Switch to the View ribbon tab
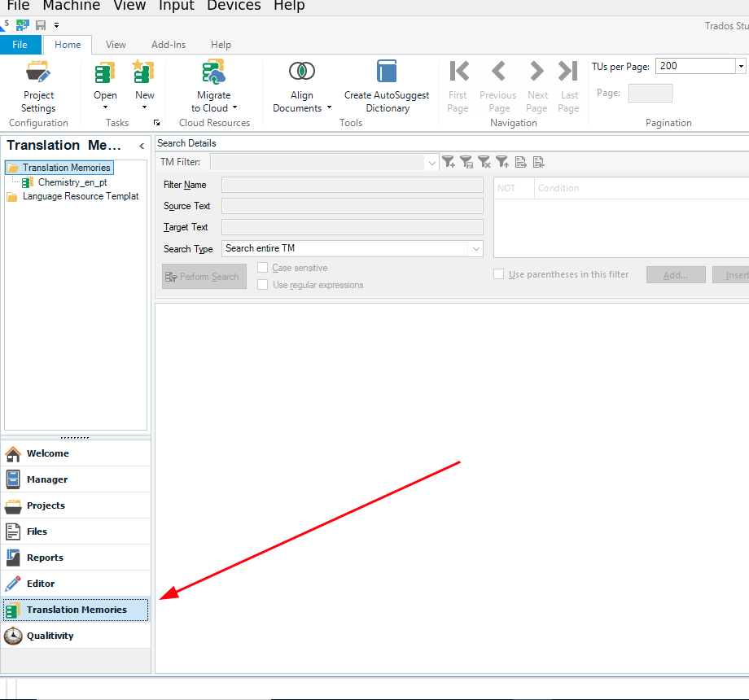Image resolution: width=749 pixels, height=700 pixels. click(x=116, y=45)
